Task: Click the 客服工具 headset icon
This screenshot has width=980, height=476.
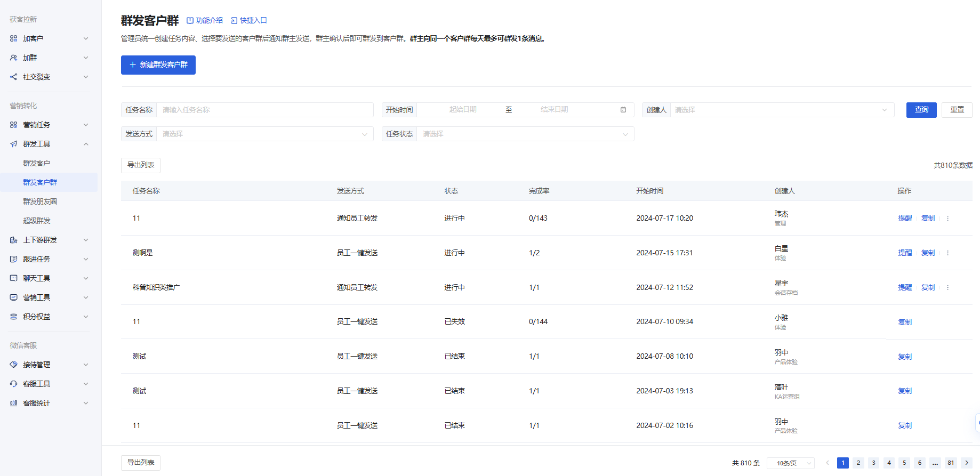Action: tap(14, 384)
